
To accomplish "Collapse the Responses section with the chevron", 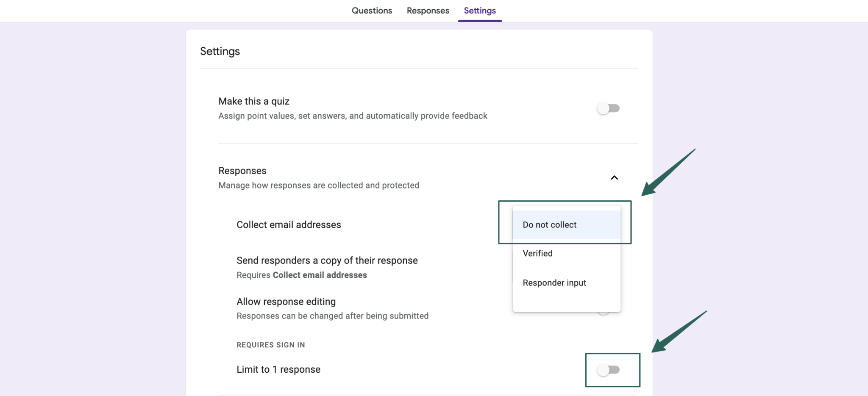I will [x=614, y=178].
